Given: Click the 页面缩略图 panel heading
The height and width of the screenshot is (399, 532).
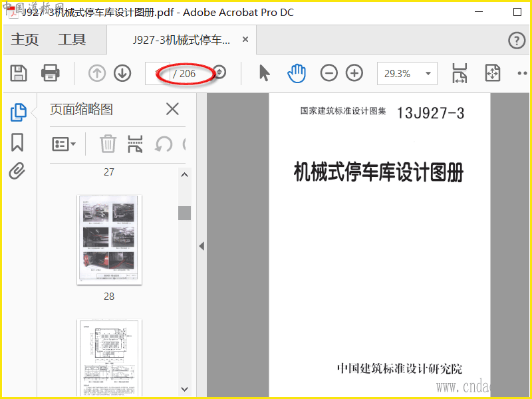Looking at the screenshot, I should point(81,110).
